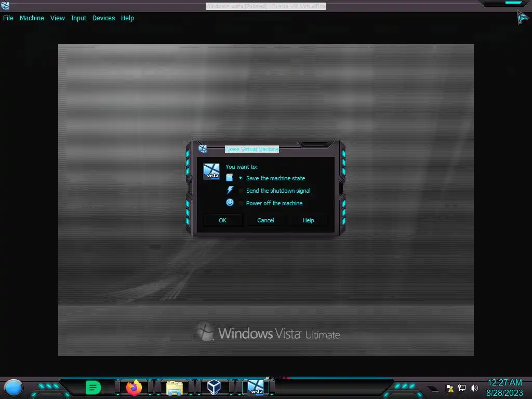Image resolution: width=532 pixels, height=399 pixels.
Task: Click the You want to: label
Action: coord(242,167)
